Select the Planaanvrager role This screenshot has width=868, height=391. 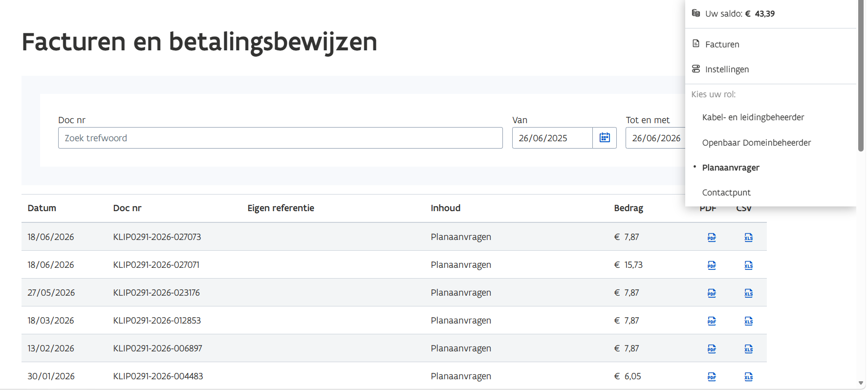731,168
